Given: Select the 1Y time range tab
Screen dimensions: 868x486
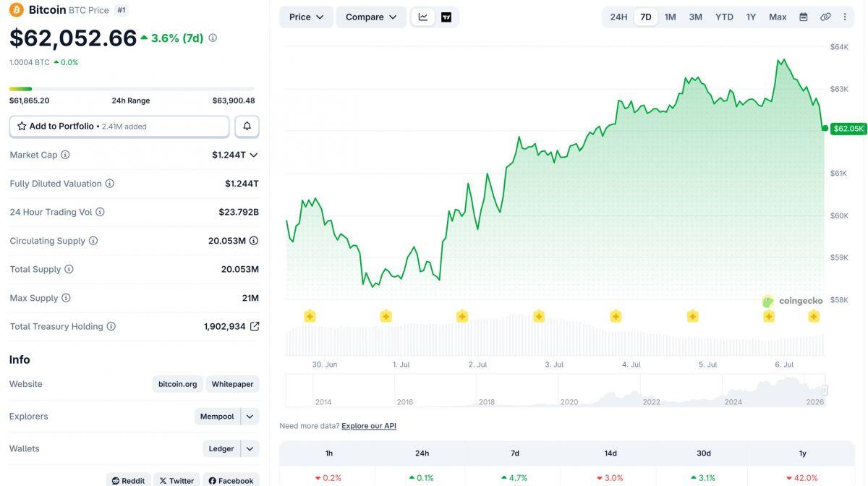Looking at the screenshot, I should pyautogui.click(x=751, y=17).
